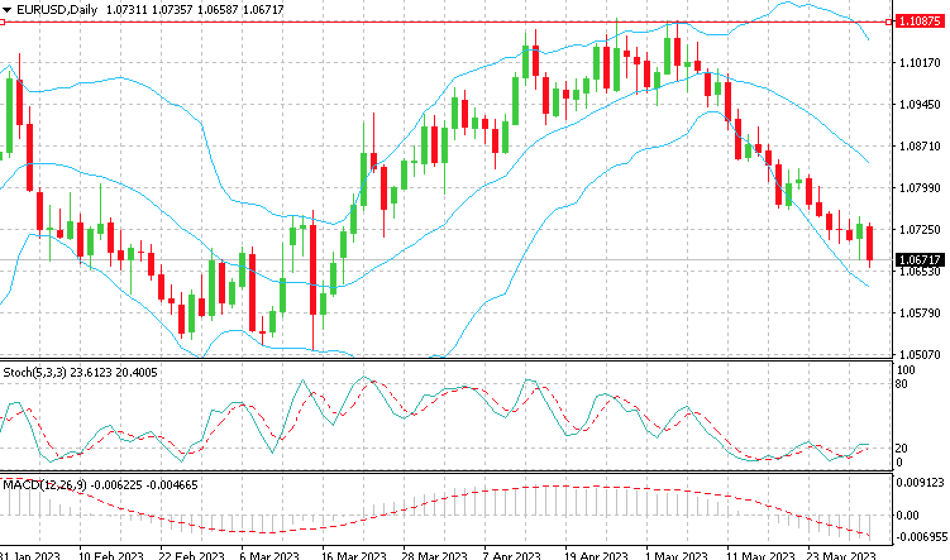The height and width of the screenshot is (560, 950).
Task: Click the Stochastic values 23.6123 20.4005
Action: click(114, 372)
